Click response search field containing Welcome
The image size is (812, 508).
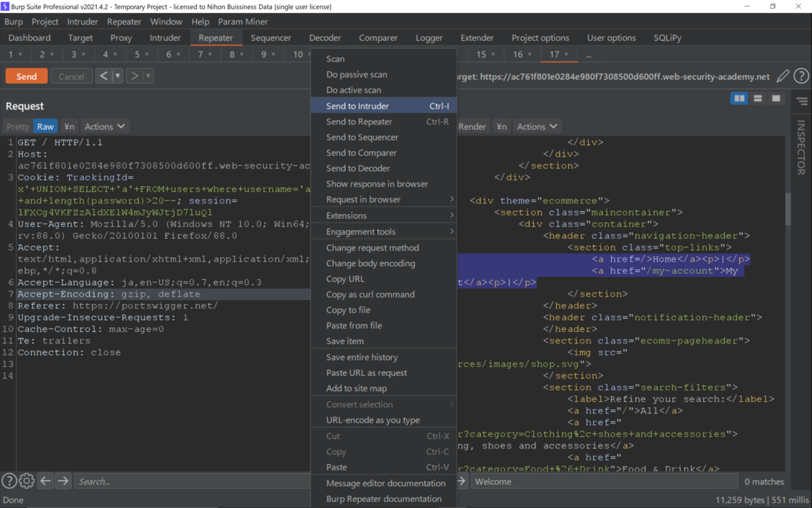pyautogui.click(x=604, y=482)
